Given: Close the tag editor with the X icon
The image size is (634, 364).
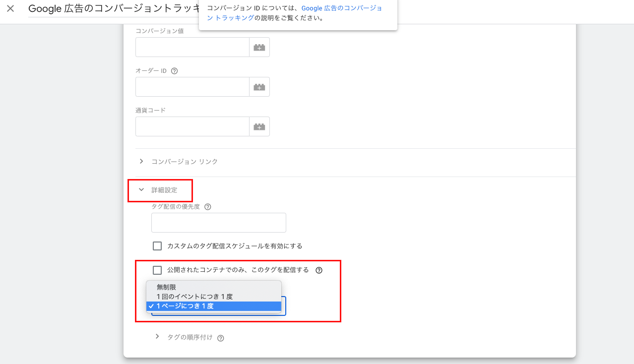Looking at the screenshot, I should tap(10, 8).
